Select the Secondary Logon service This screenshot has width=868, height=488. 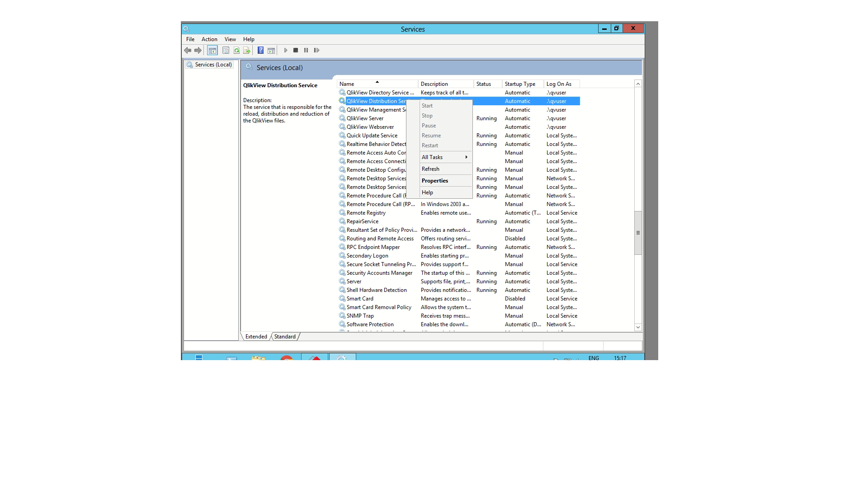click(459, 256)
